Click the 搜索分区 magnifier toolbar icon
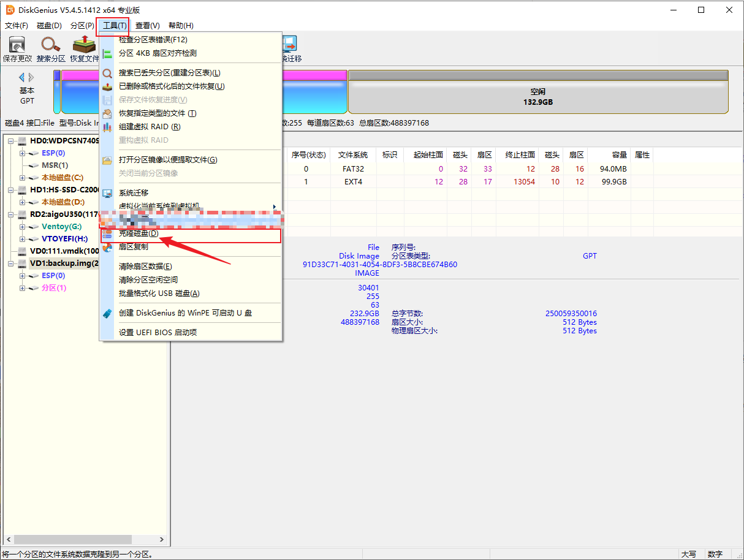 [x=50, y=45]
